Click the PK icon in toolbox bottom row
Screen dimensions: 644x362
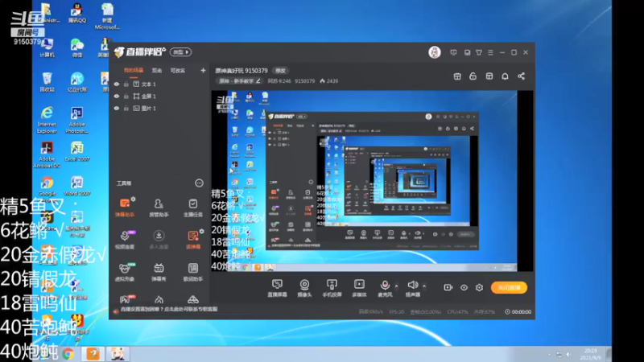click(x=126, y=299)
